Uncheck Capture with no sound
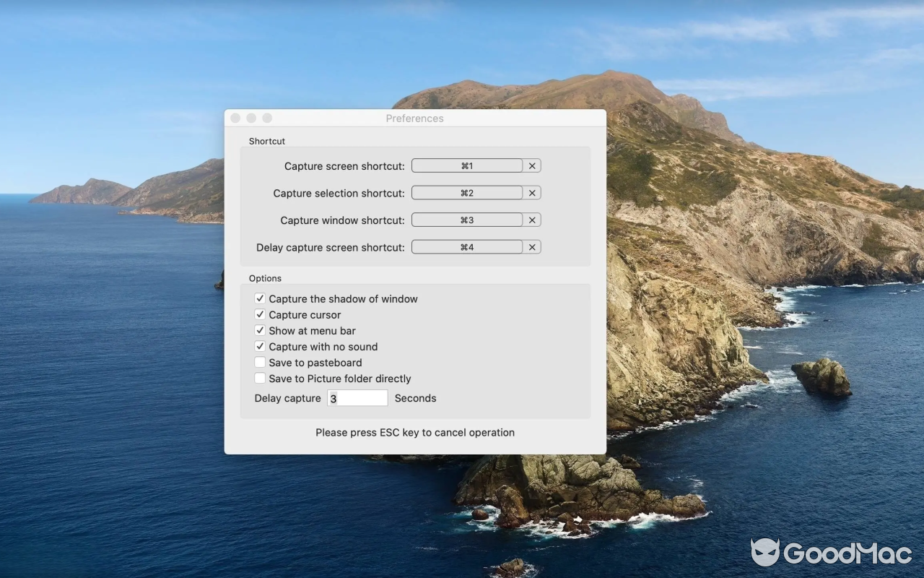Viewport: 924px width, 578px height. (260, 346)
